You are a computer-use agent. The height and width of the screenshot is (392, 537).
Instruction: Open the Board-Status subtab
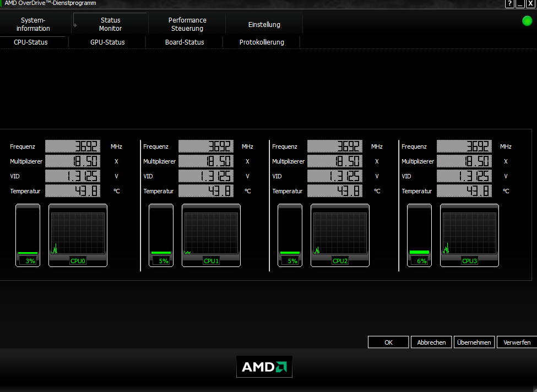tap(185, 42)
